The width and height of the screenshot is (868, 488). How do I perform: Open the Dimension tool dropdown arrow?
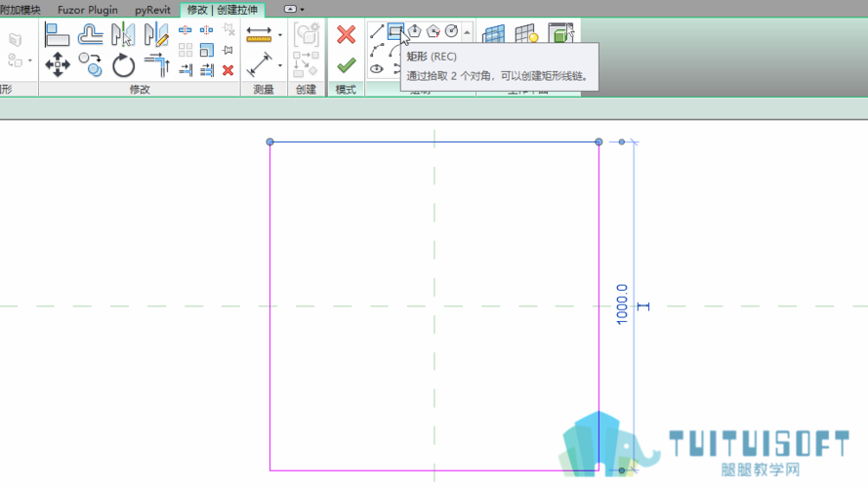[x=280, y=65]
